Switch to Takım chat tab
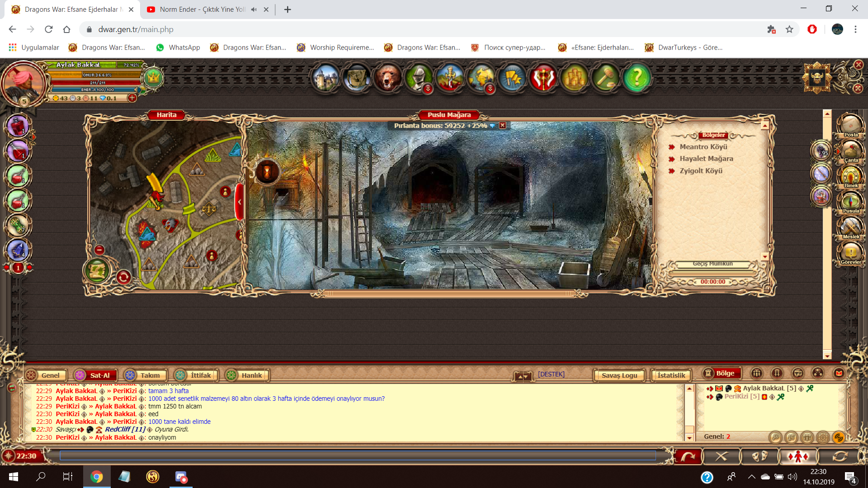 [x=145, y=375]
